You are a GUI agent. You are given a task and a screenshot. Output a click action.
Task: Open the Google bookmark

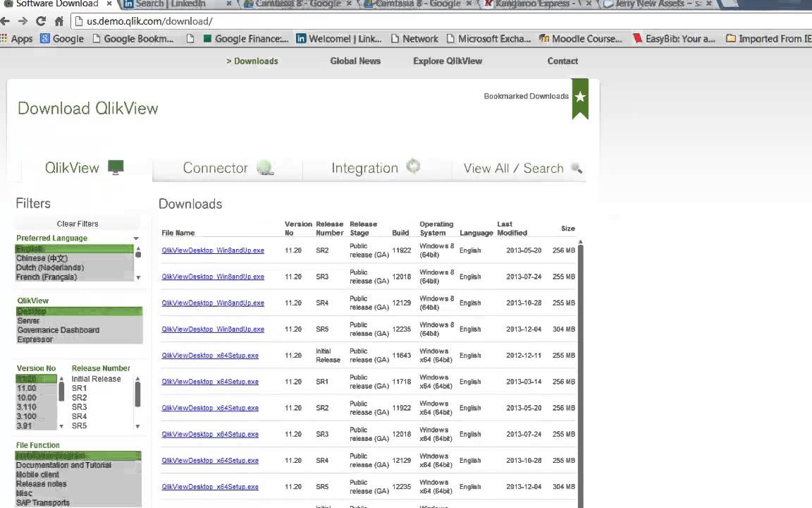coord(62,39)
